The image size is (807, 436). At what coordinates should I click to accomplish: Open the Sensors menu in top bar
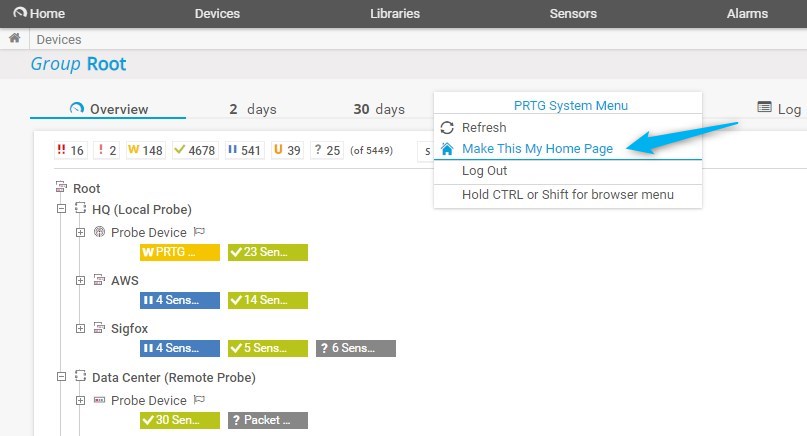tap(573, 14)
